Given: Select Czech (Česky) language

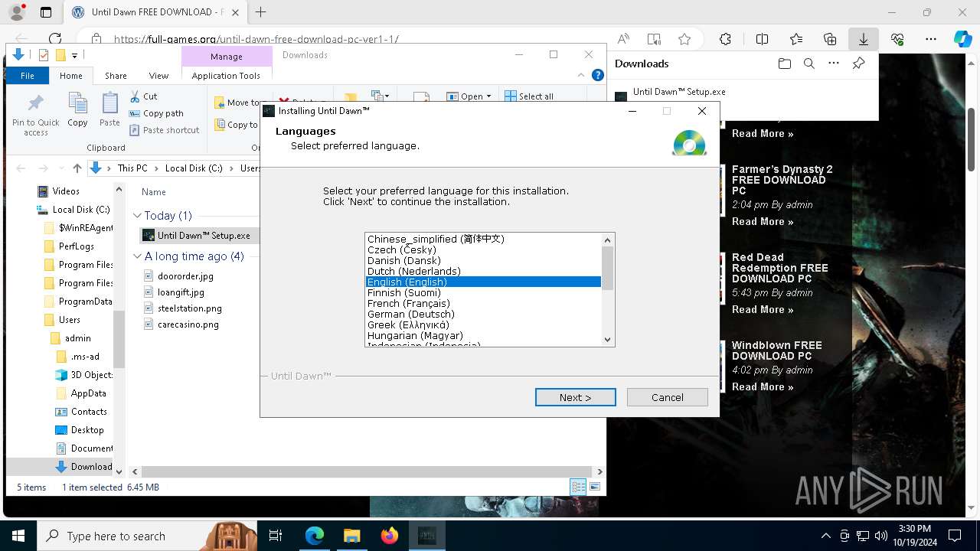Looking at the screenshot, I should [x=483, y=249].
